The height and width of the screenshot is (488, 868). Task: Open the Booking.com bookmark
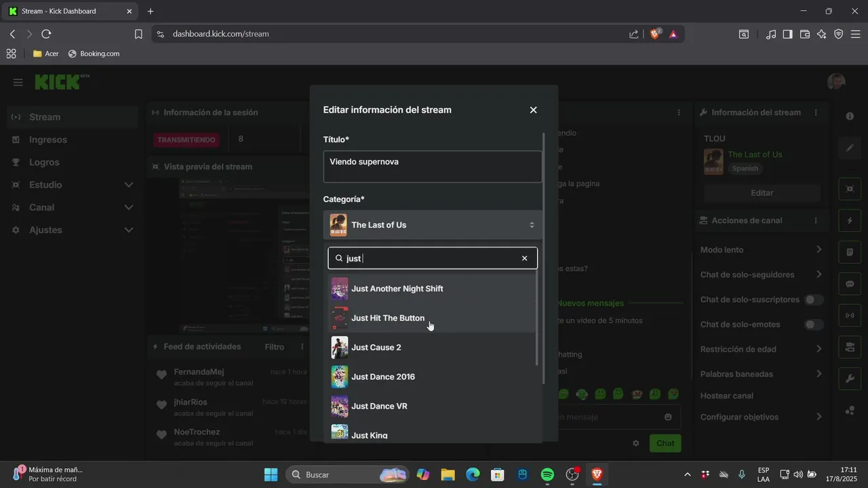pos(94,54)
